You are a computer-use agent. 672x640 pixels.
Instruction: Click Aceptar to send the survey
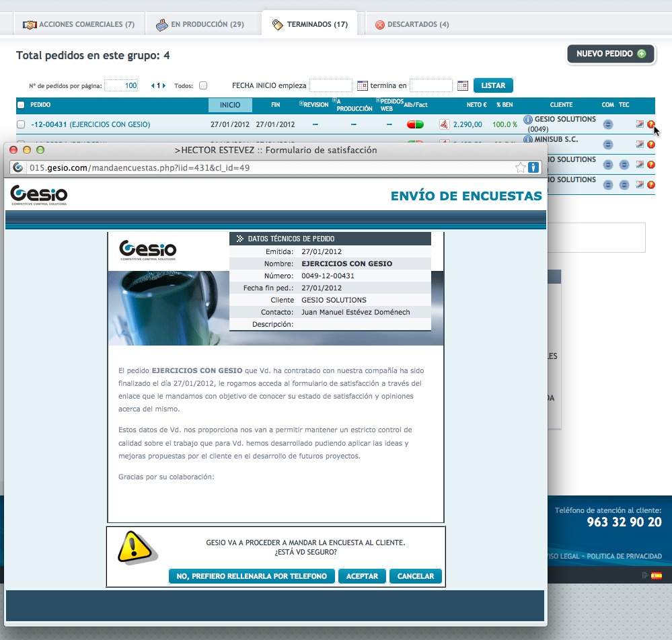(x=362, y=577)
